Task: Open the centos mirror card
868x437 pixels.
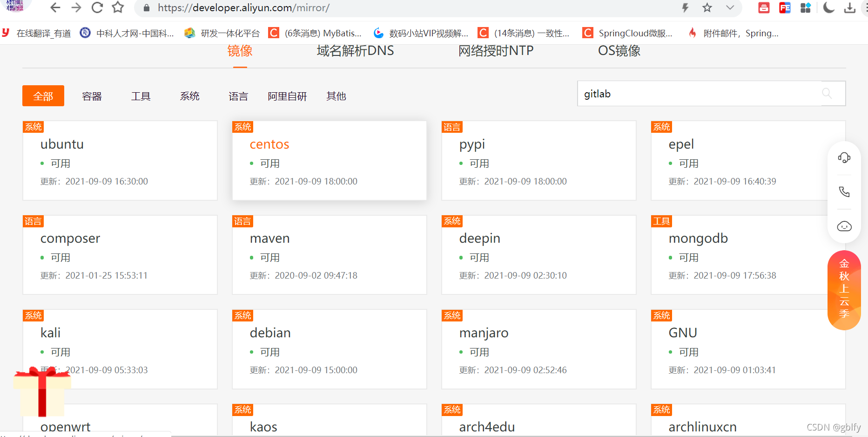Action: click(x=329, y=160)
